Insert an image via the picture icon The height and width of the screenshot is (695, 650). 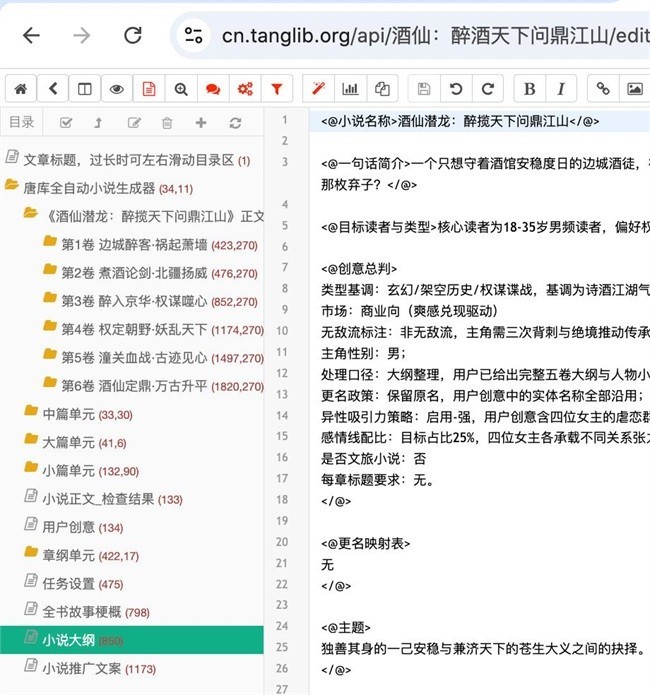point(635,89)
